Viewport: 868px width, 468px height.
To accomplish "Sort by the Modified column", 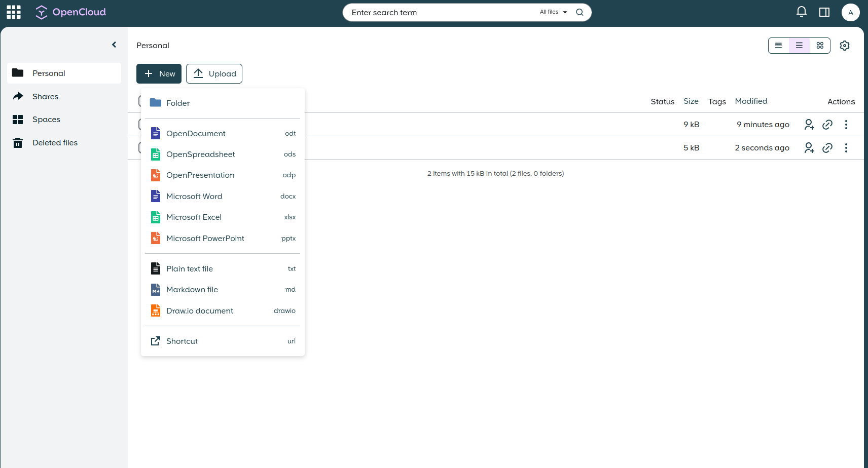I will point(751,101).
